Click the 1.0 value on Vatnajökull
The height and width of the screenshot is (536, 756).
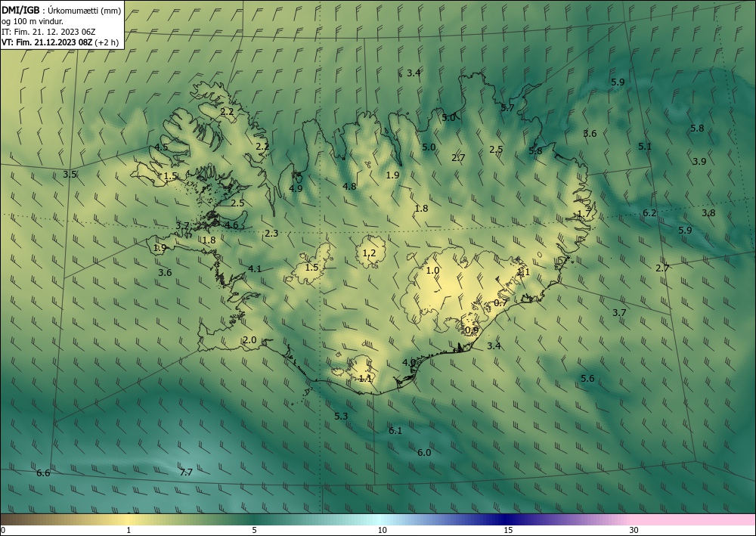[433, 271]
